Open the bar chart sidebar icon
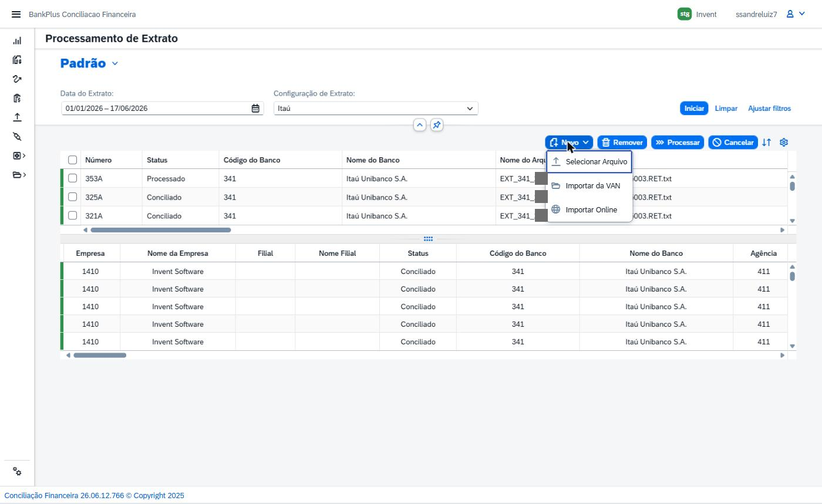The image size is (822, 504). tap(17, 40)
